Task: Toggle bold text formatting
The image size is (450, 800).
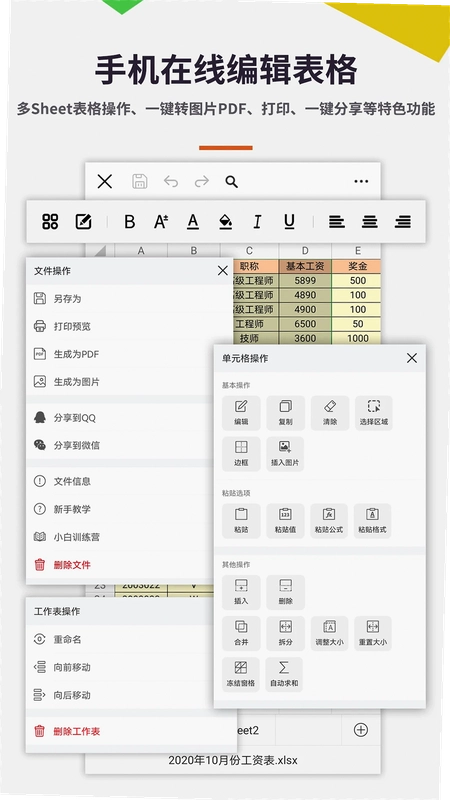Action: click(x=130, y=222)
